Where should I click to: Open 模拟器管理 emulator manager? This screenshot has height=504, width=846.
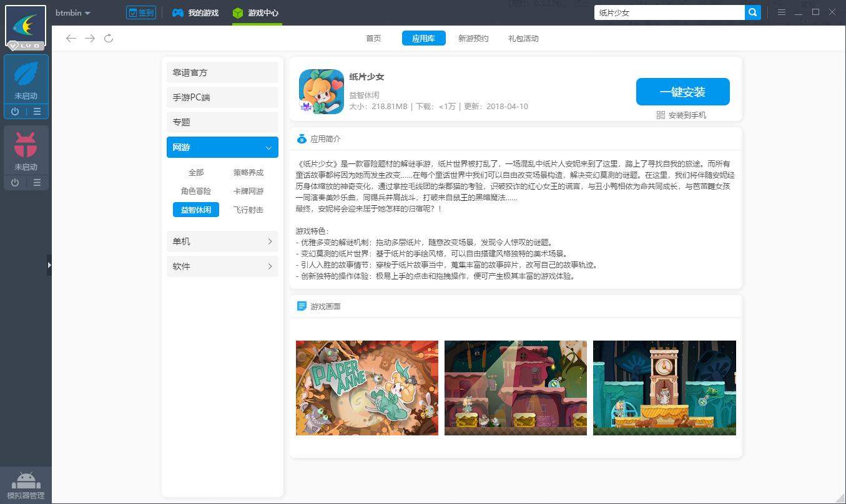tap(26, 485)
